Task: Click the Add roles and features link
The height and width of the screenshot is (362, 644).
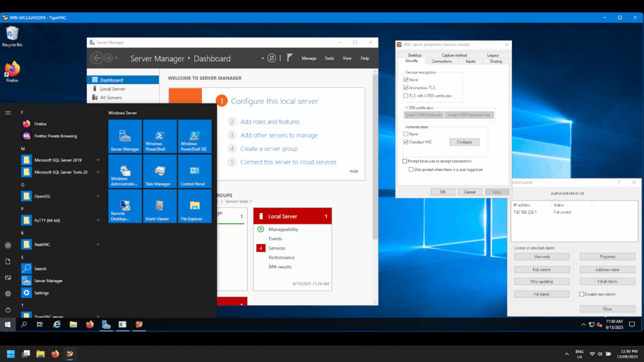Action: (x=270, y=122)
